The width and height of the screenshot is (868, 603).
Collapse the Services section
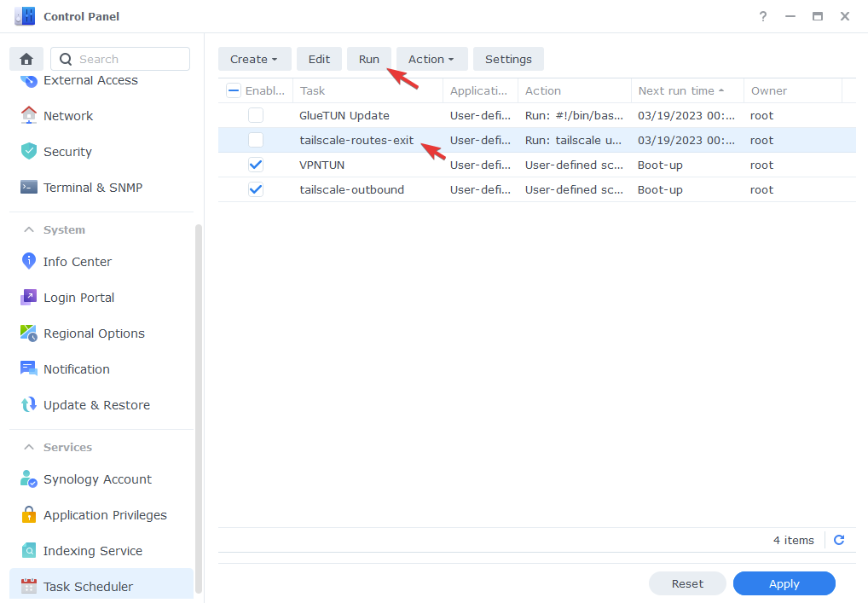(29, 447)
